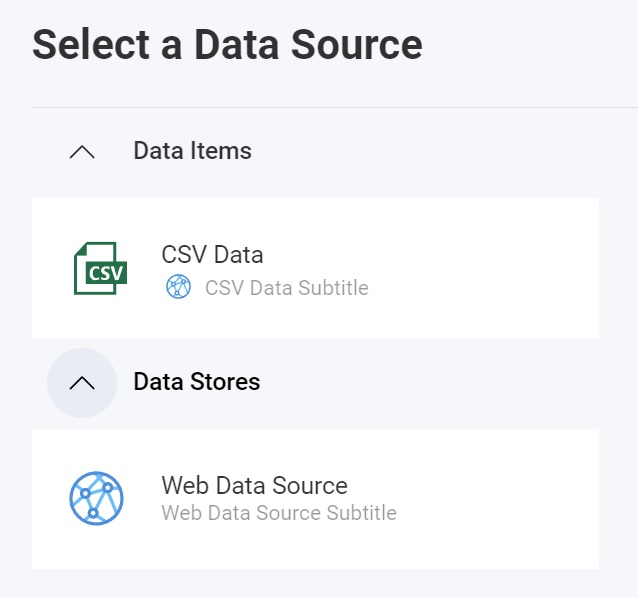
Task: Click the small globe icon beside CSV Data Subtitle
Action: (x=178, y=288)
